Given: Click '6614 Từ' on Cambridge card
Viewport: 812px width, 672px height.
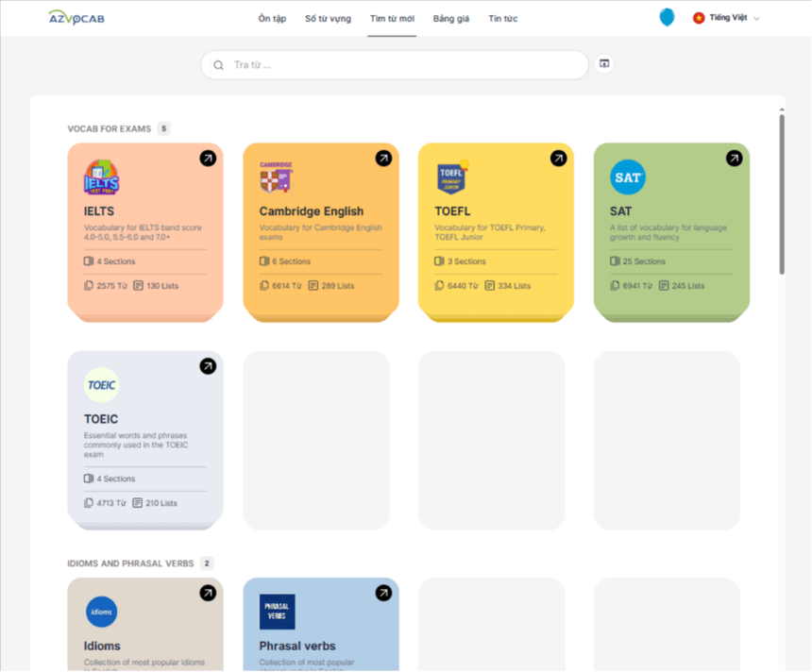Looking at the screenshot, I should pyautogui.click(x=287, y=286).
